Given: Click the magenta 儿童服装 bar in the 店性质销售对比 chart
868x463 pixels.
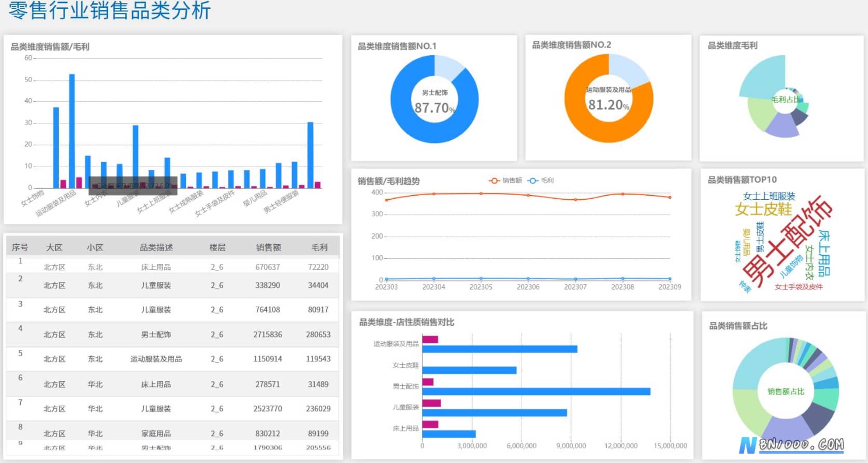Looking at the screenshot, I should 431,403.
